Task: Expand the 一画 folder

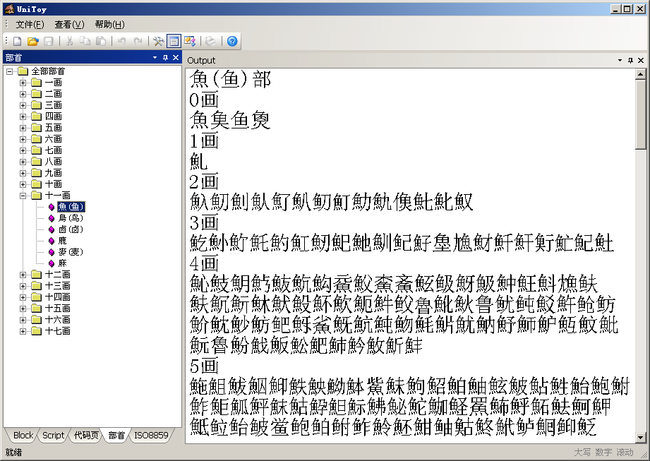Action: pyautogui.click(x=23, y=82)
